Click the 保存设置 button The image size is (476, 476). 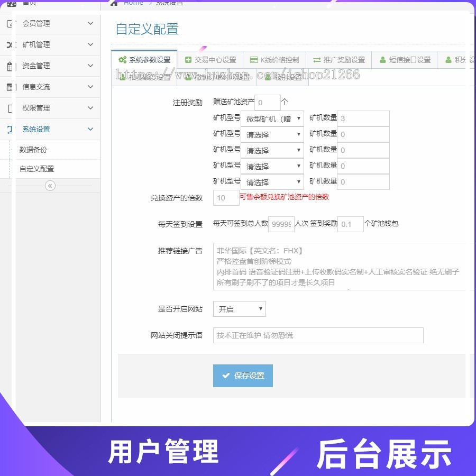[x=243, y=376]
